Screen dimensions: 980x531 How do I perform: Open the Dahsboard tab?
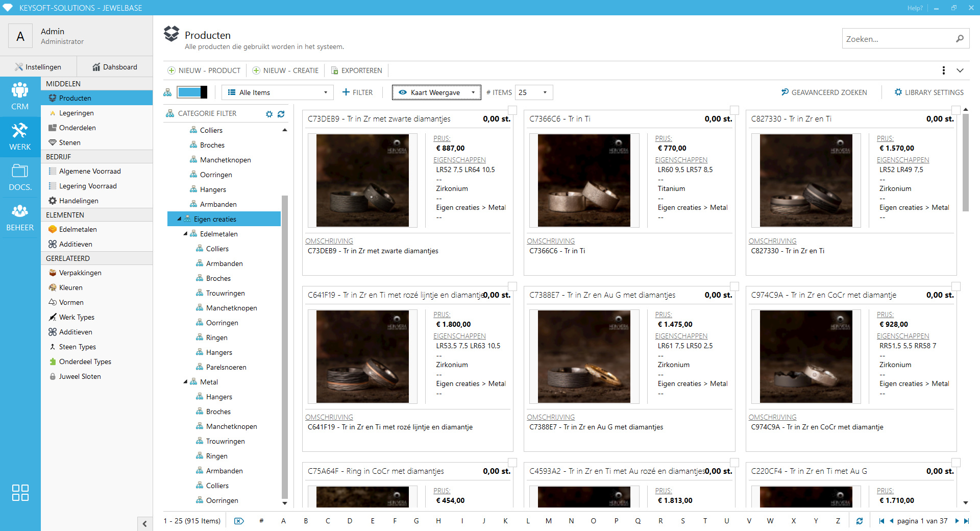click(115, 67)
